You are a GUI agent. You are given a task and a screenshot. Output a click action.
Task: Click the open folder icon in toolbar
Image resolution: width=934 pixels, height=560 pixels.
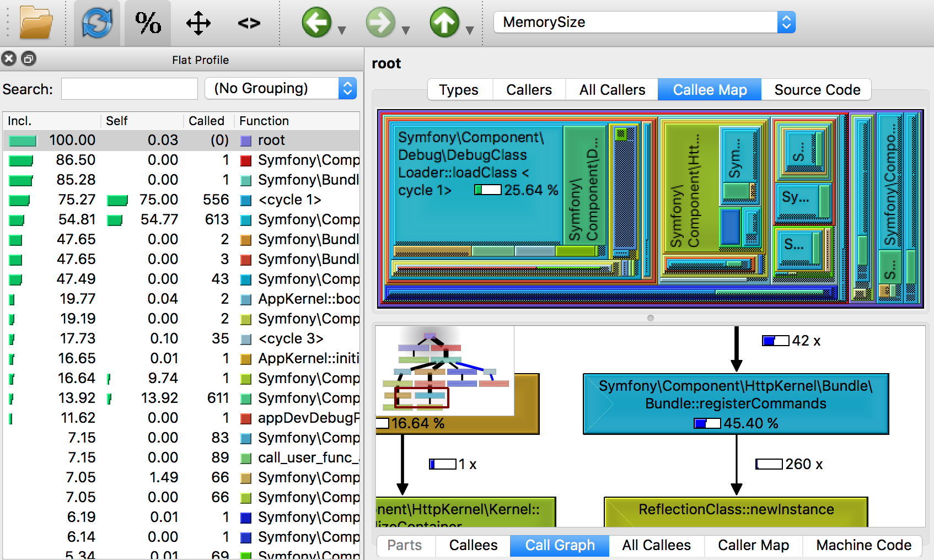tap(36, 23)
